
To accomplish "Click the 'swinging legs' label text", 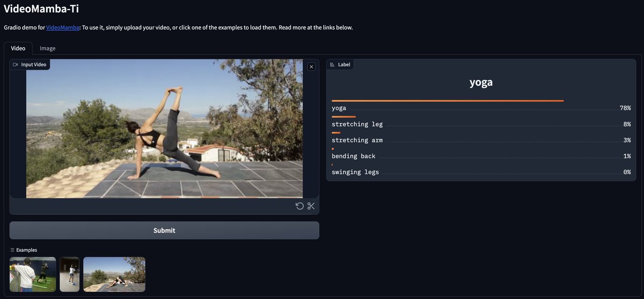I will (355, 173).
